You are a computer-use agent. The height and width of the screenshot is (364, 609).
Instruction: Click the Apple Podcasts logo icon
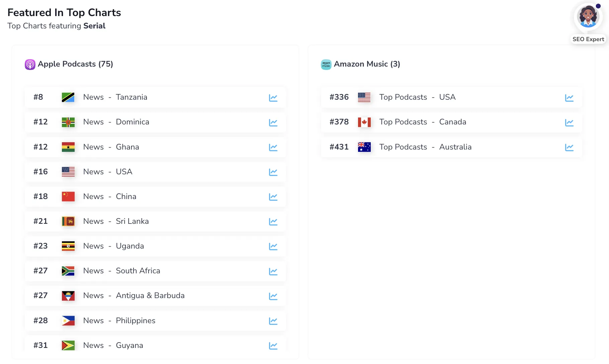coord(30,64)
